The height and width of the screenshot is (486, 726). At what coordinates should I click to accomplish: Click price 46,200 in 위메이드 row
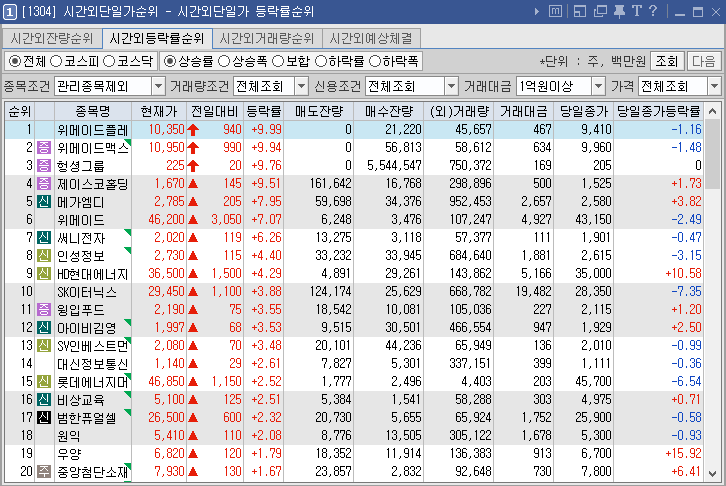(166, 219)
